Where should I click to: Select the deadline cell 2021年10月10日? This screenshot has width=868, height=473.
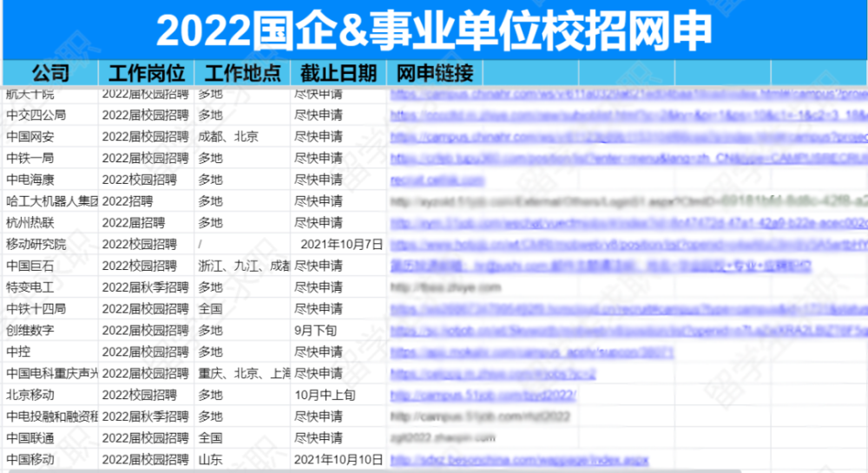pos(339,460)
